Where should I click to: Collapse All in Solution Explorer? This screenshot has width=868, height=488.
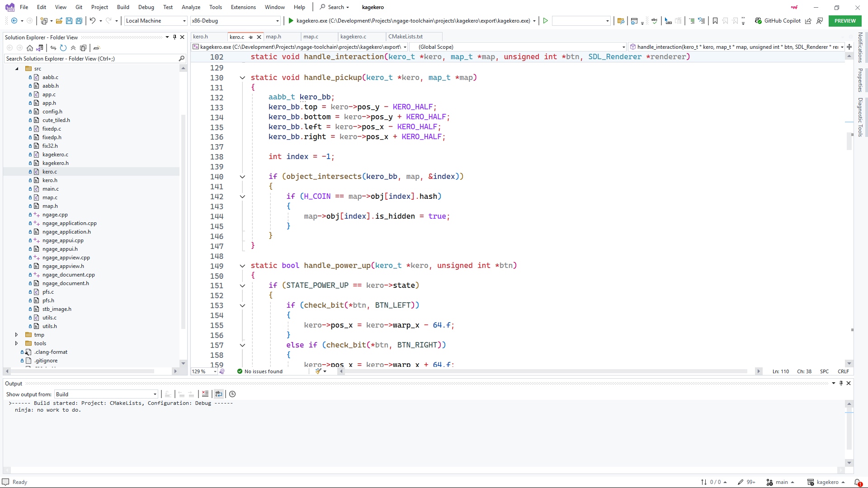(x=73, y=48)
